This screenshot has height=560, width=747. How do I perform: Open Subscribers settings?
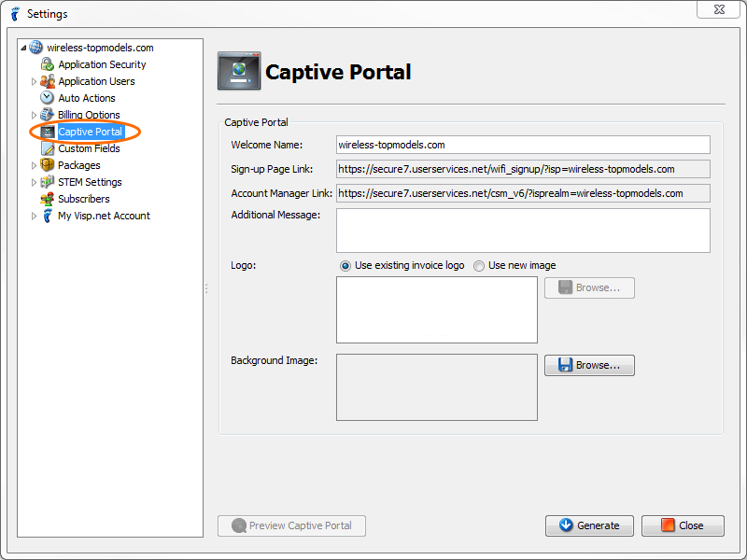coord(84,199)
